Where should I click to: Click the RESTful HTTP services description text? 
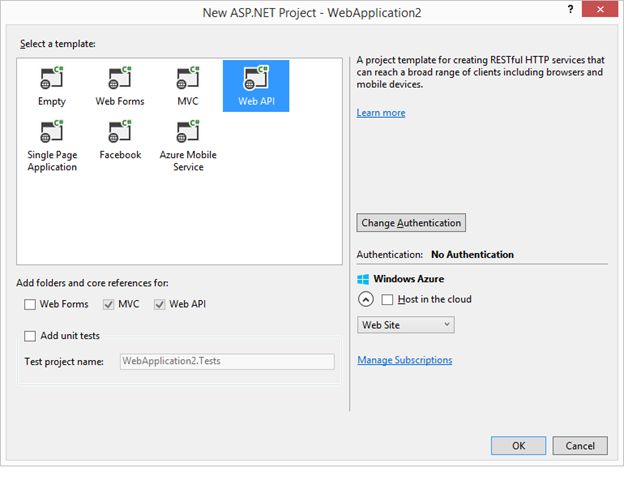click(480, 72)
